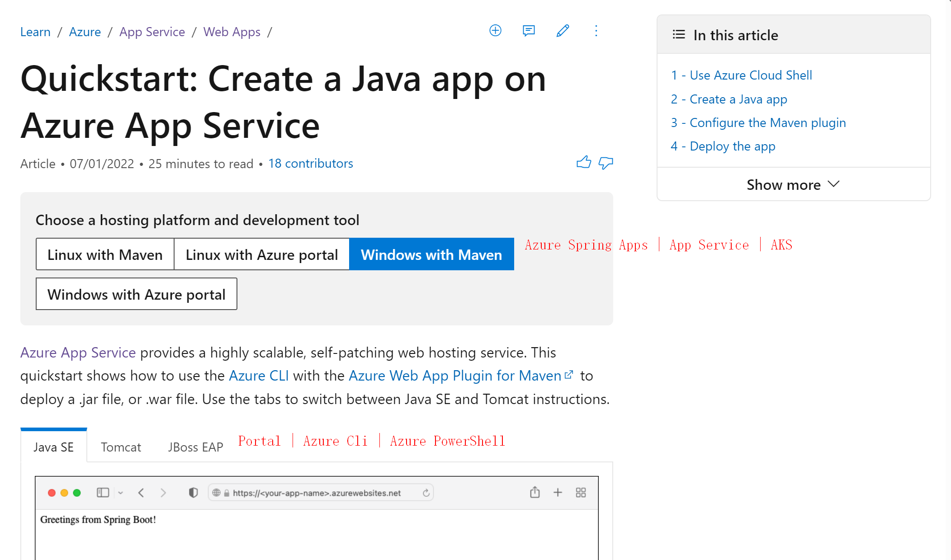The image size is (951, 560).
Task: Click the tab overview grid icon
Action: [x=581, y=493]
